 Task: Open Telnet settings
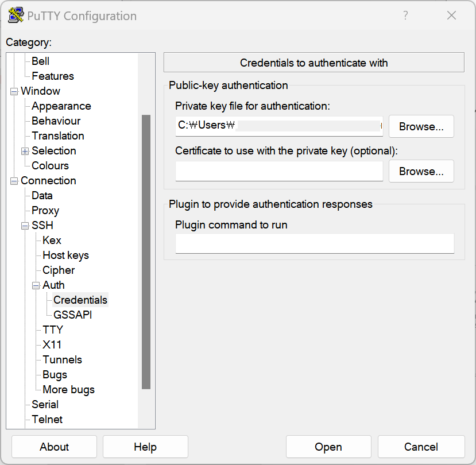tap(47, 419)
